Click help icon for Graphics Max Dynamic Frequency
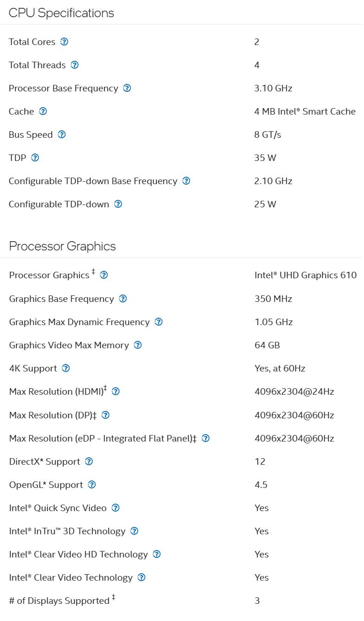This screenshot has width=364, height=621. pos(159,322)
